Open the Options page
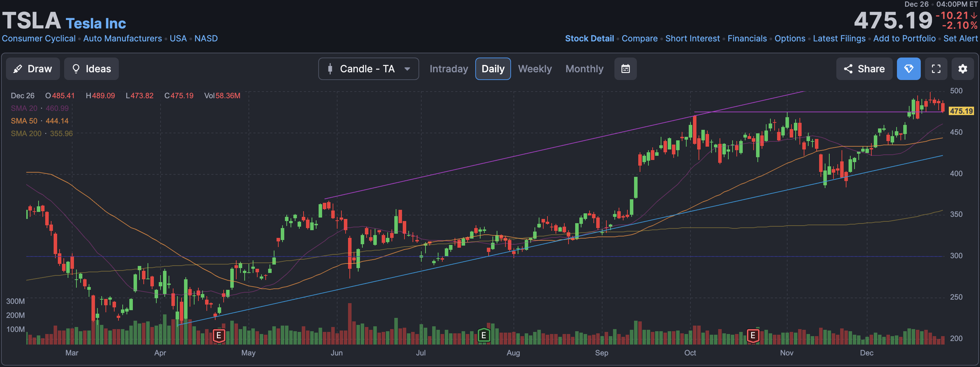The image size is (980, 367). click(790, 39)
